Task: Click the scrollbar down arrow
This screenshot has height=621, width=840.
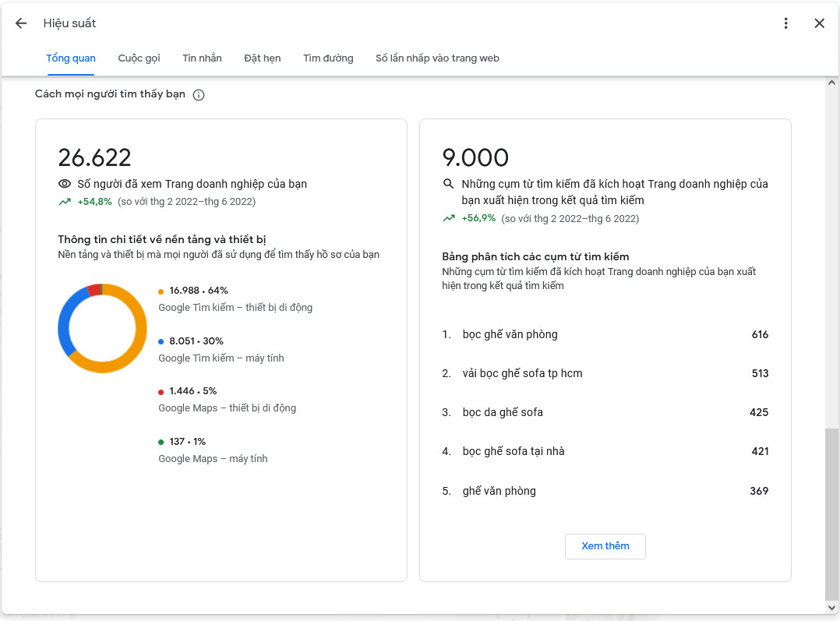Action: click(x=831, y=608)
